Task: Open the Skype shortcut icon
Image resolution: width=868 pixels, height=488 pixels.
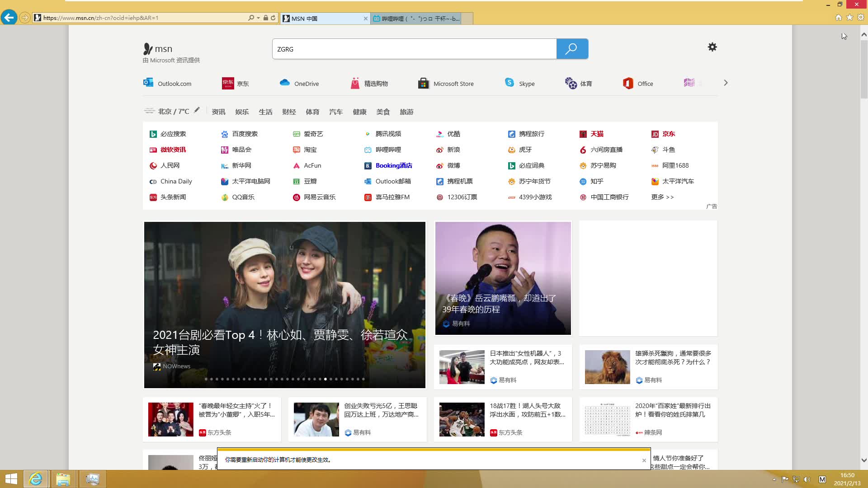Action: [509, 83]
